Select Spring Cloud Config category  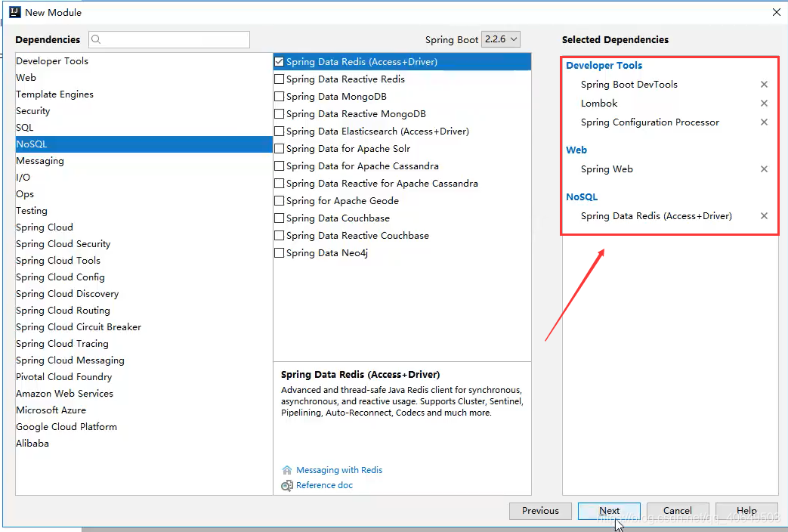[144, 277]
